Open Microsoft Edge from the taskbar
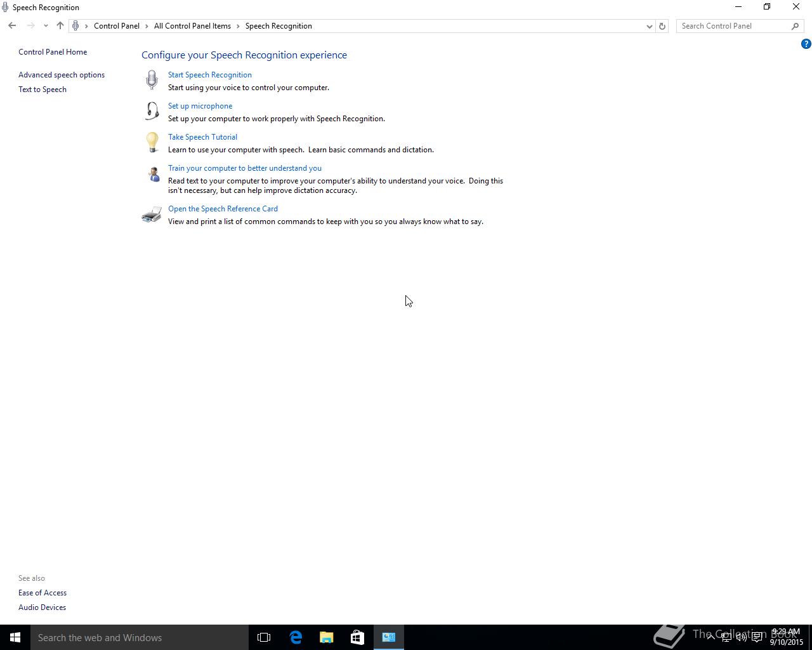The height and width of the screenshot is (650, 812). pyautogui.click(x=296, y=637)
